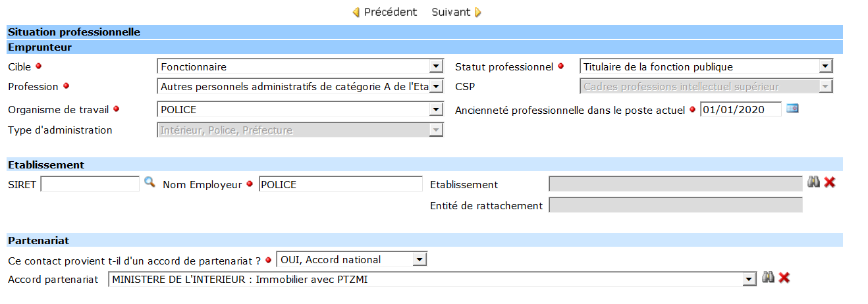The image size is (868, 304).
Task: Focus the Nom Employeur text field
Action: point(340,184)
